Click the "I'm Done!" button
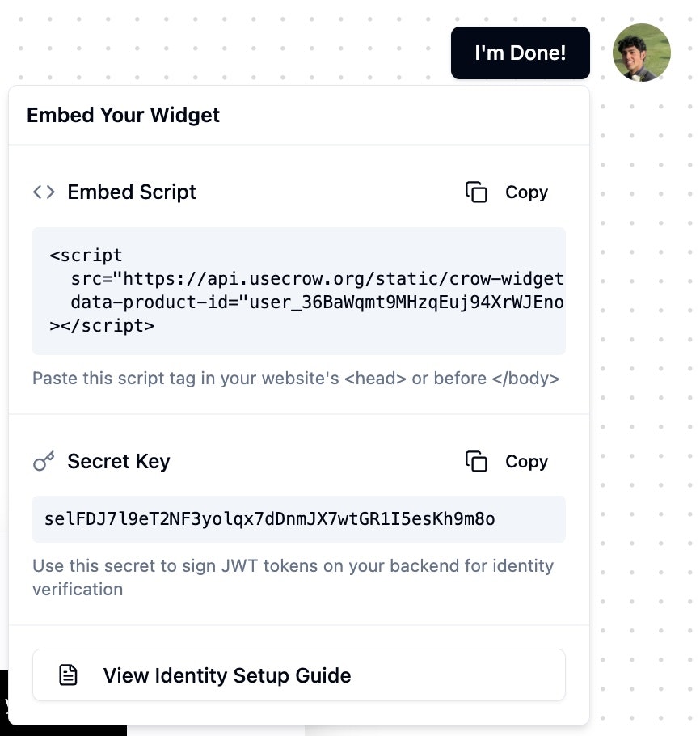Screen dimensions: 700x736 520,53
